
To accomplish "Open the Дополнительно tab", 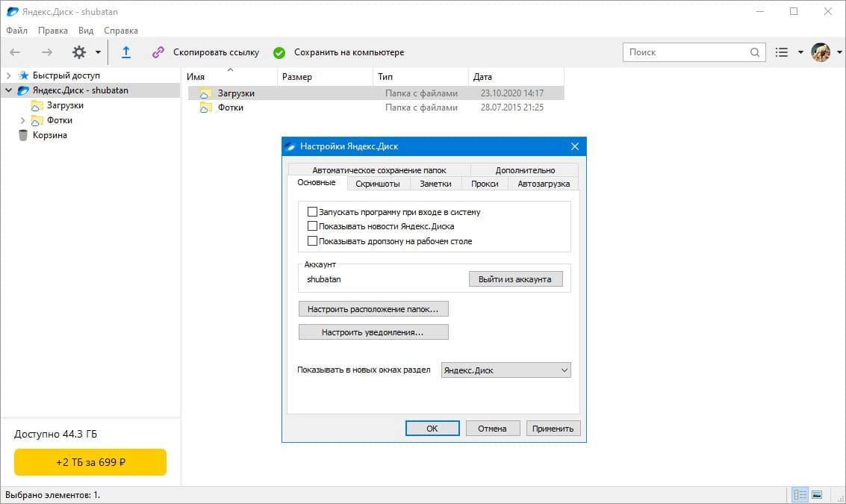I will pyautogui.click(x=525, y=170).
